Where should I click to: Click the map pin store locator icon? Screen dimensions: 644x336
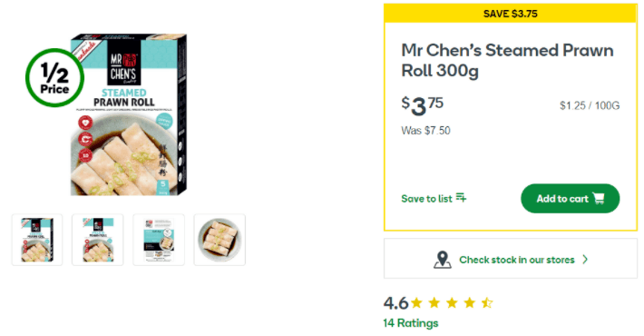(443, 260)
